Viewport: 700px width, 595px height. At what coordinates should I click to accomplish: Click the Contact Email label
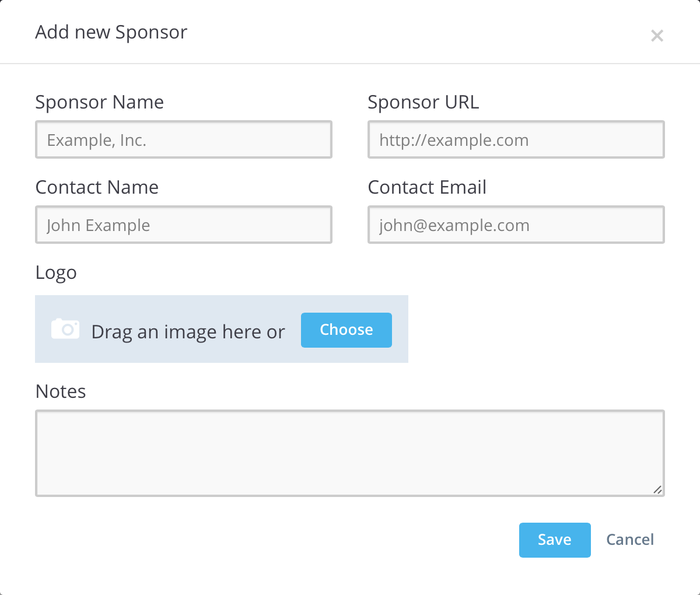click(427, 187)
